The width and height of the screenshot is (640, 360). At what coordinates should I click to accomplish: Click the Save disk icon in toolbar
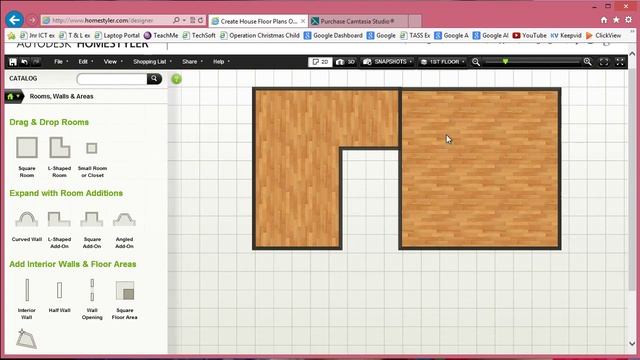(13, 62)
